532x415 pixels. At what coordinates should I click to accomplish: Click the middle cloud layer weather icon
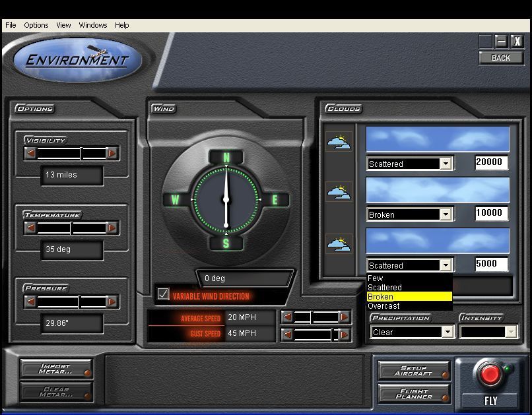click(339, 192)
